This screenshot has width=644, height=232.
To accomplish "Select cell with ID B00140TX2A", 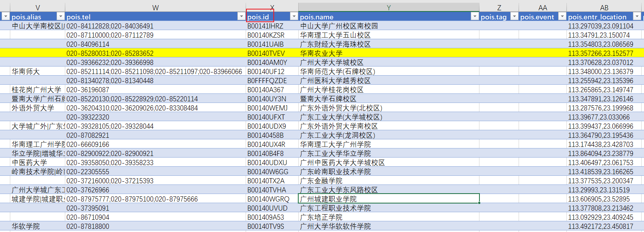I will 272,181.
